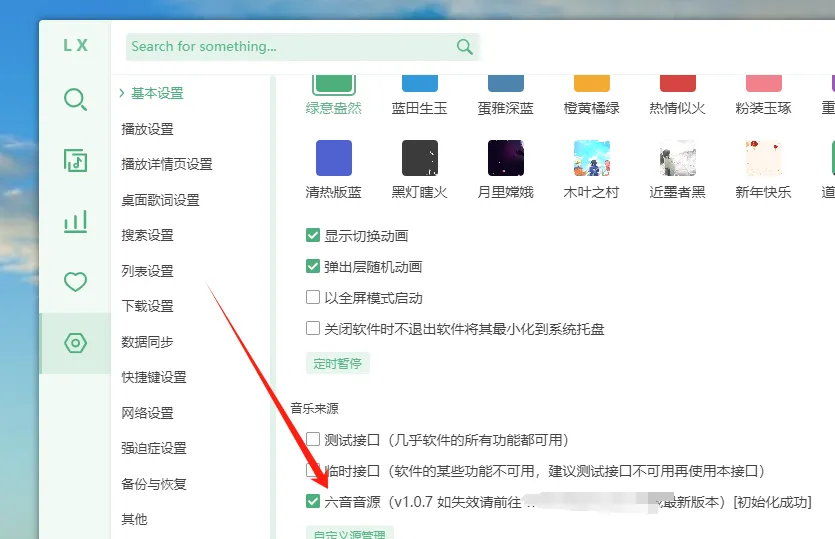Open 播放详情页设置 section
This screenshot has height=539, width=835.
click(167, 164)
